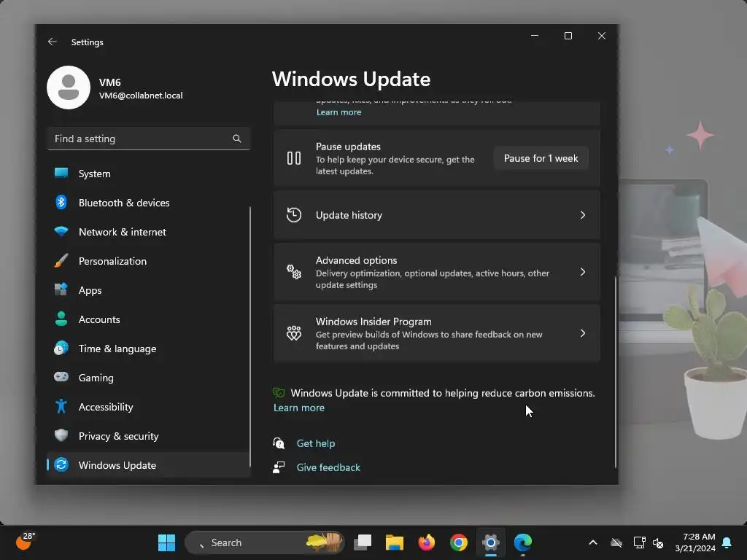Click the Gaming controller icon
The width and height of the screenshot is (747, 560).
pyautogui.click(x=61, y=377)
